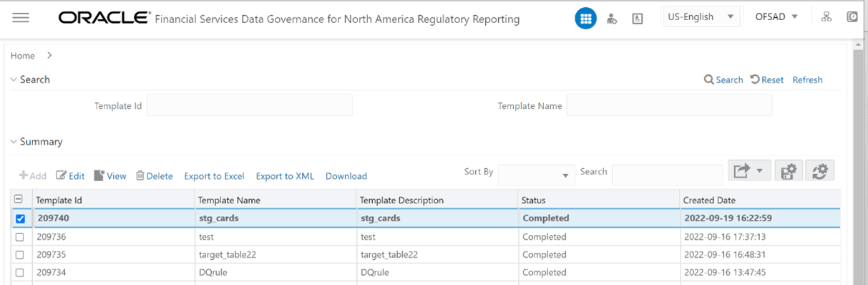Click the Template Description column header
Viewport: 868px width, 285px height.
[437, 200]
